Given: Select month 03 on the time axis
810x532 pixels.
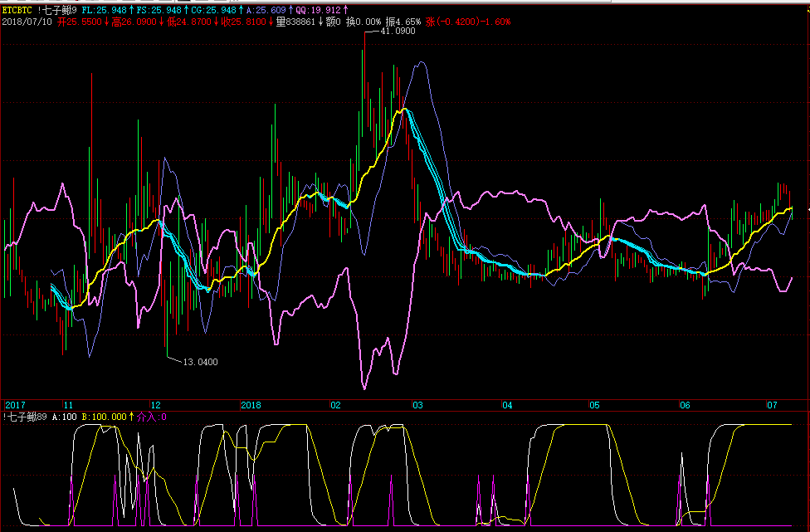Looking at the screenshot, I should tap(417, 405).
